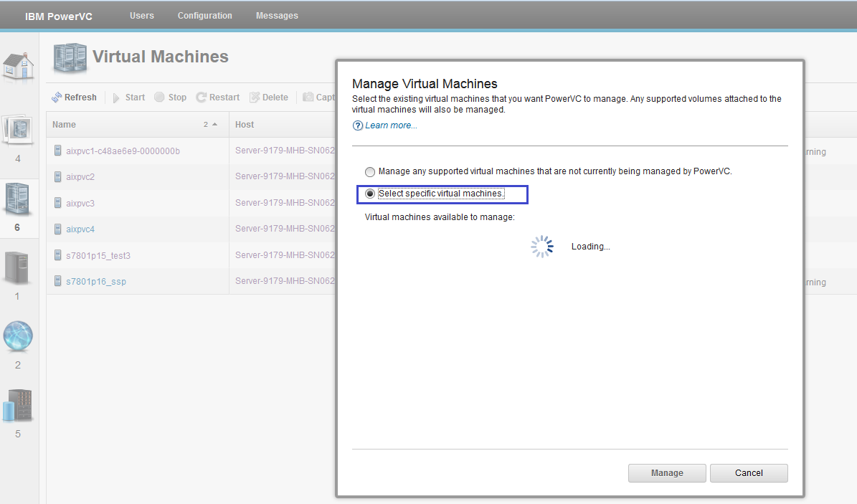
Task: Open the Configuration menu
Action: [x=205, y=16]
